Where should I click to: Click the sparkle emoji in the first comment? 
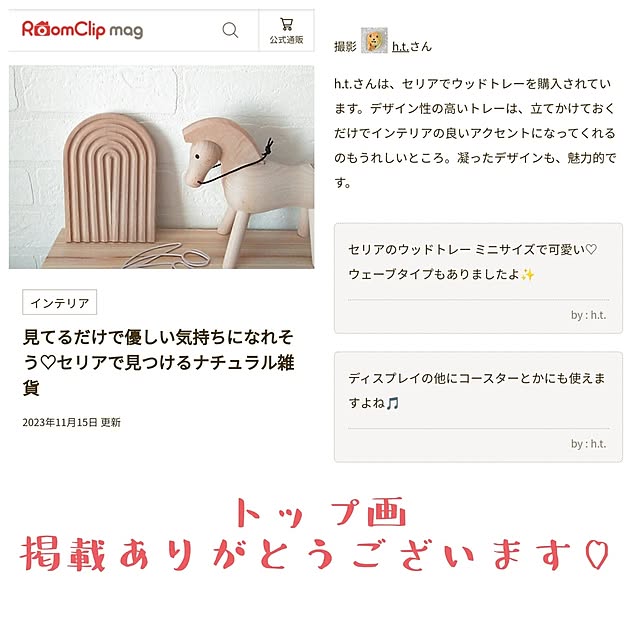point(527,275)
